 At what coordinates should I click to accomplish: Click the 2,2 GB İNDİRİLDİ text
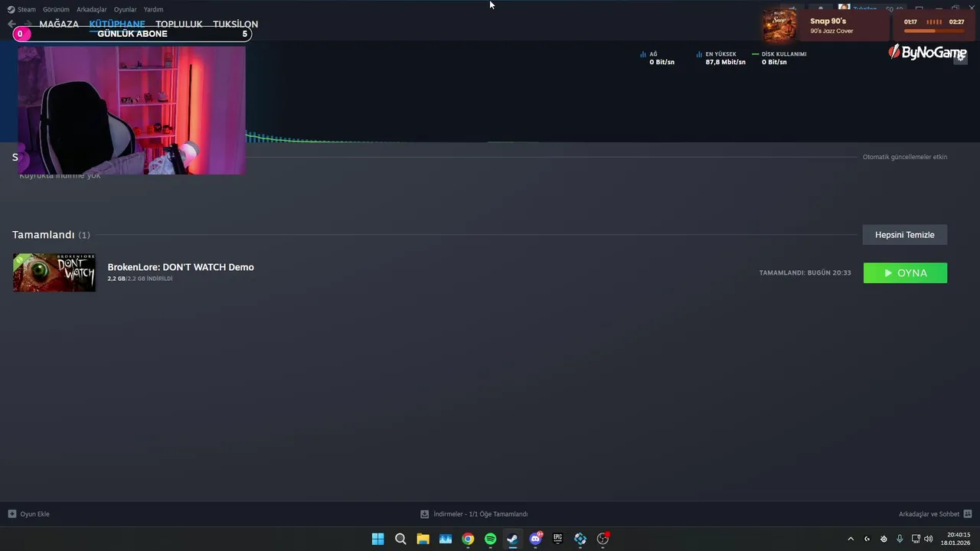point(140,279)
